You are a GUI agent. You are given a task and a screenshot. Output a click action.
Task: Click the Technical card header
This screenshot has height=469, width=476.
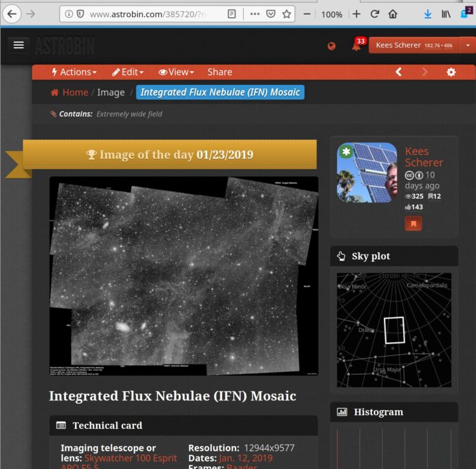tap(183, 426)
